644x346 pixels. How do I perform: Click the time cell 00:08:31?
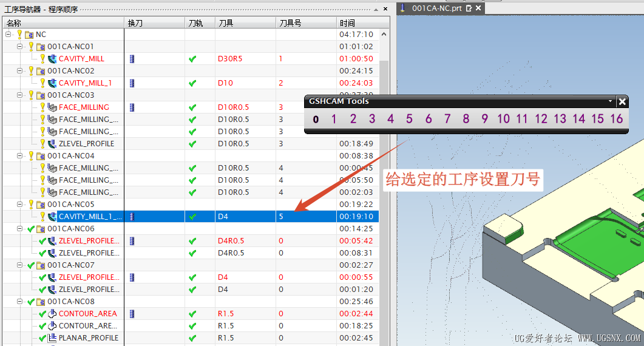point(356,253)
